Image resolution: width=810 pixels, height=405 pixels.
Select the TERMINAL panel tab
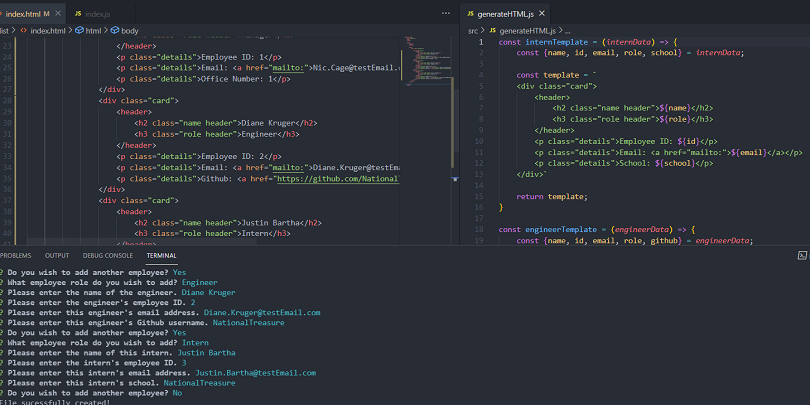click(161, 255)
